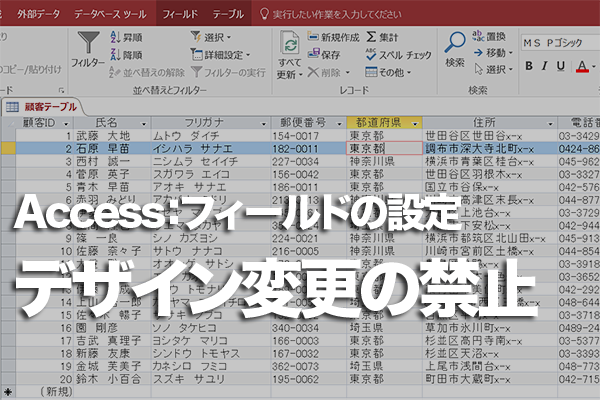Image resolution: width=600 pixels, height=400 pixels.
Task: Open the データベース ツール ribbon tab
Action: (110, 14)
